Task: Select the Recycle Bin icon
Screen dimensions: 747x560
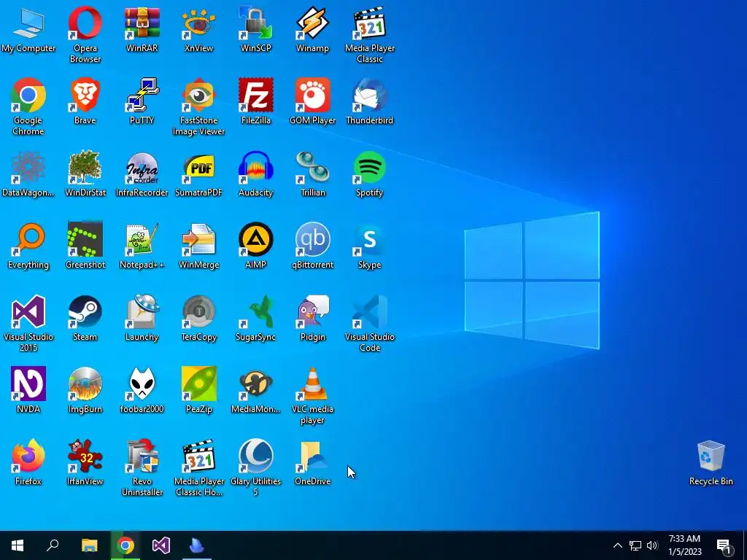Action: (x=711, y=463)
